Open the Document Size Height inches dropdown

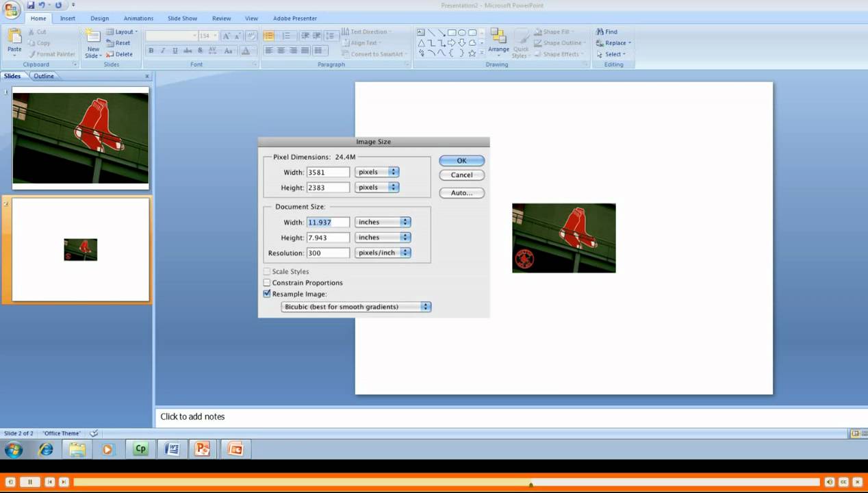[383, 237]
